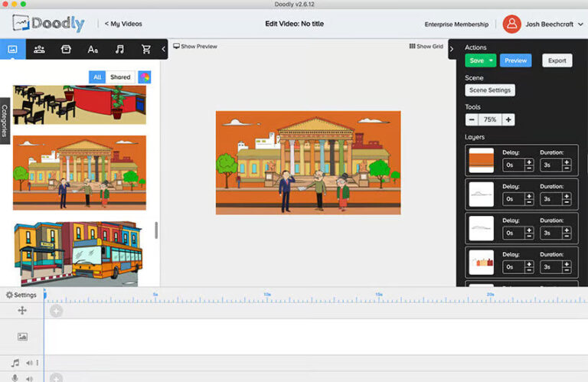Select the cafe interior scene thumbnail
Image resolution: width=588 pixels, height=382 pixels.
coord(80,105)
